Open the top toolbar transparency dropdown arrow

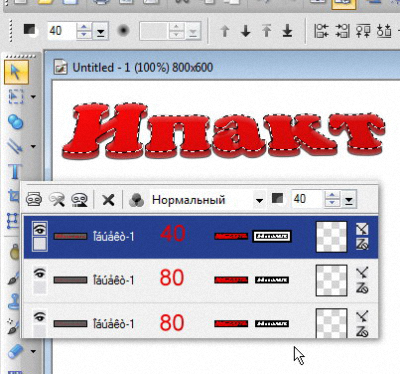(100, 32)
